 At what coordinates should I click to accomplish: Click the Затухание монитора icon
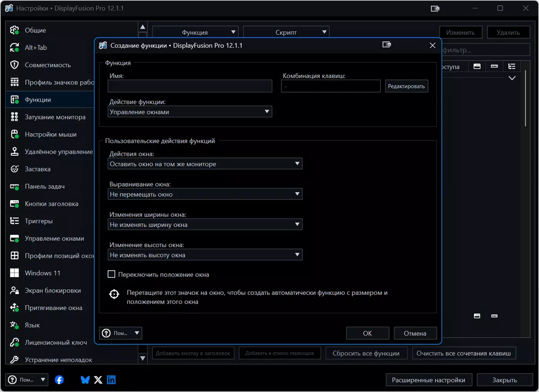pos(15,117)
